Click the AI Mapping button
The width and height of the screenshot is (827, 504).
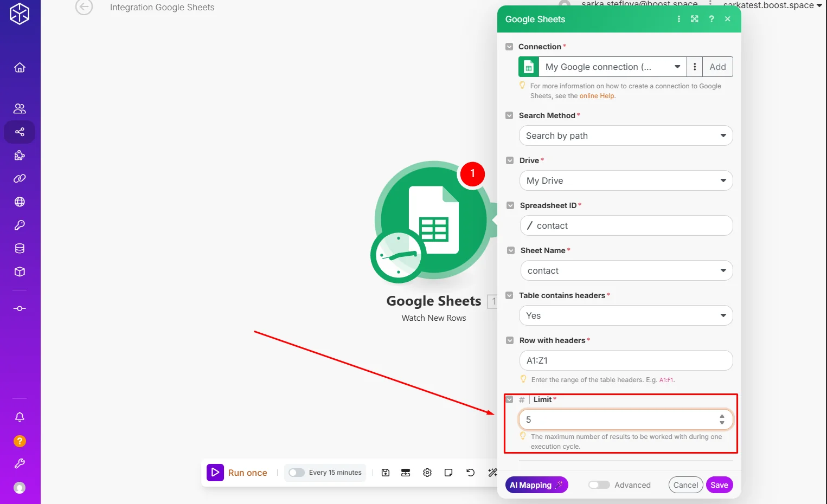537,485
